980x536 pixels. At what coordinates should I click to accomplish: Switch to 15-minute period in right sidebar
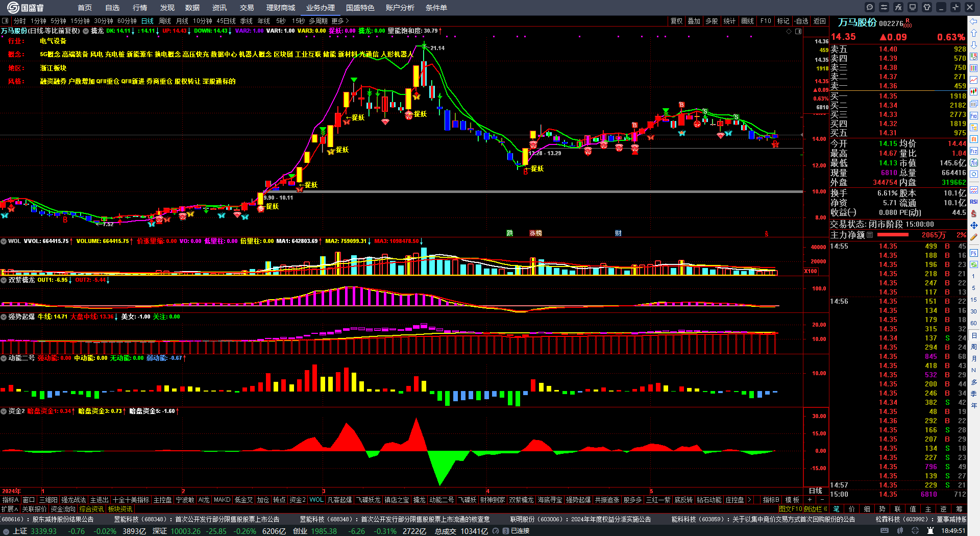click(x=974, y=300)
